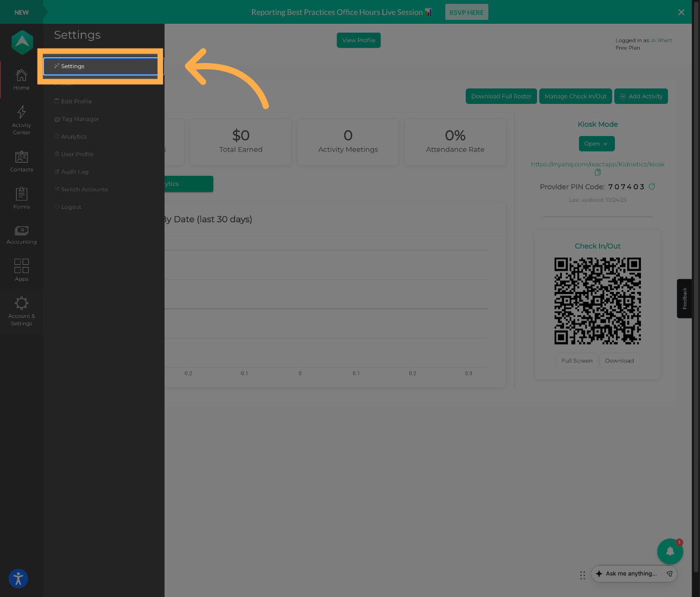Viewport: 700px width, 597px height.
Task: Click the Download Full Roster button
Action: [x=501, y=96]
